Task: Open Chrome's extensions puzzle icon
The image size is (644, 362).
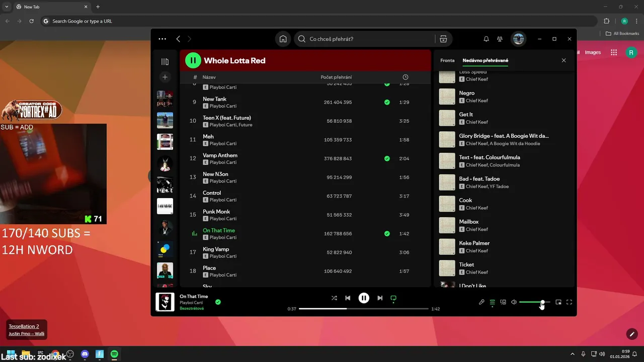Action: pyautogui.click(x=606, y=21)
